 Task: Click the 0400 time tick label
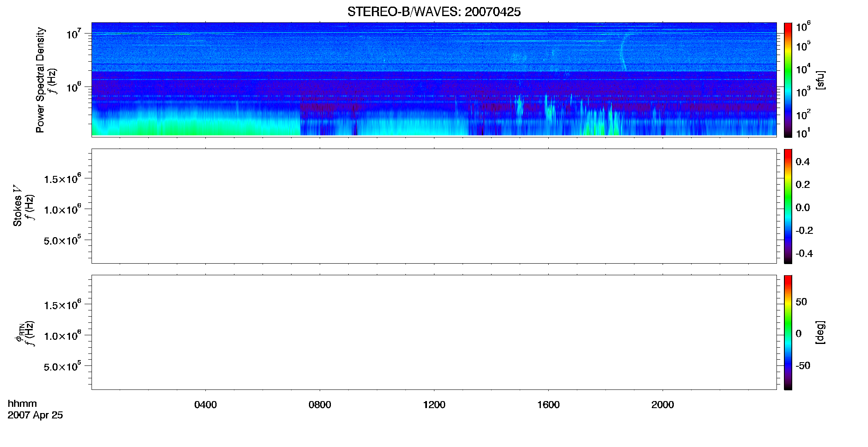pos(205,405)
